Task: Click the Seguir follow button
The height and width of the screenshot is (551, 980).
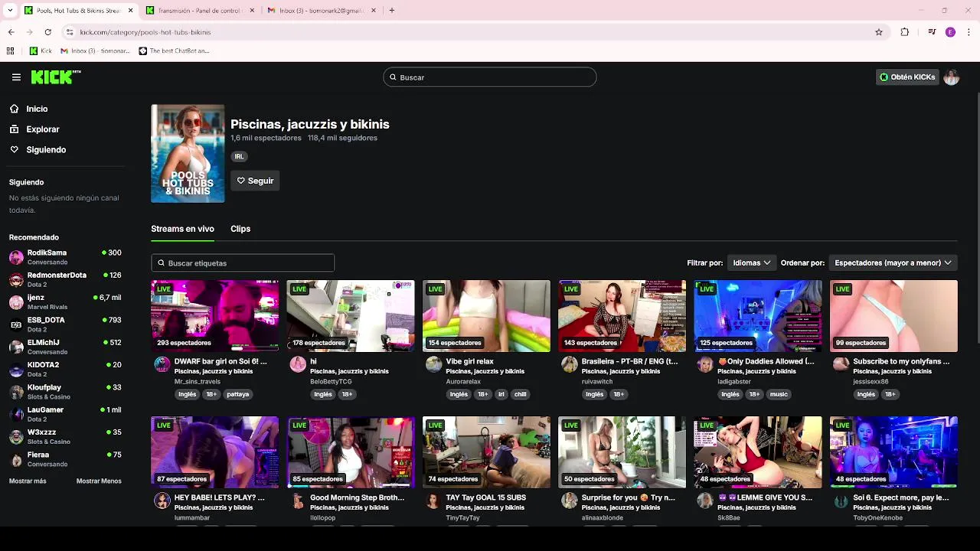Action: tap(255, 181)
